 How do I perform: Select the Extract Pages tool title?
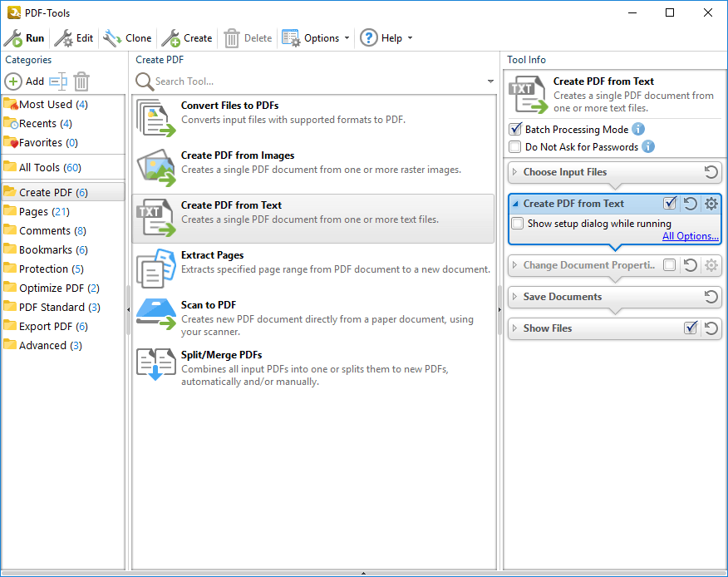coord(212,255)
